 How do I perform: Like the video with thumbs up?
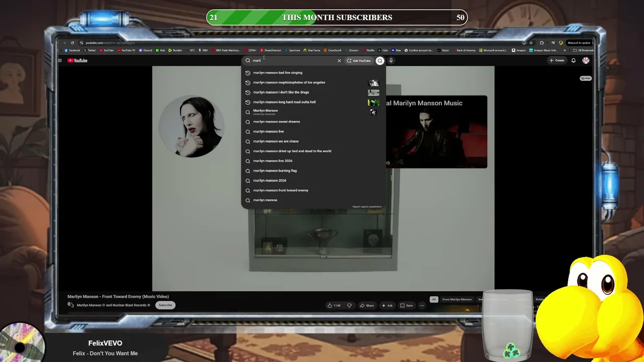click(334, 306)
